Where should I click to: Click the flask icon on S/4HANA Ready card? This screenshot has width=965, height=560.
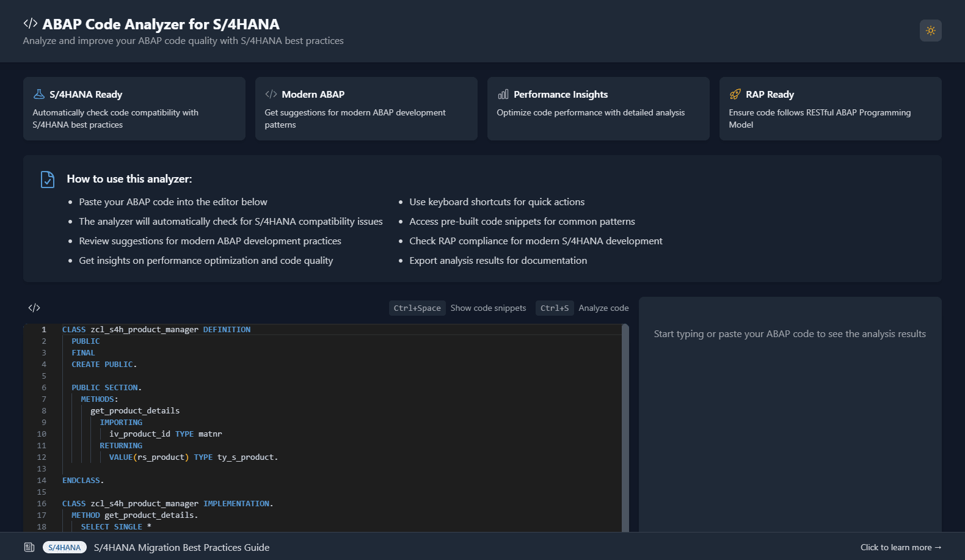pos(38,94)
